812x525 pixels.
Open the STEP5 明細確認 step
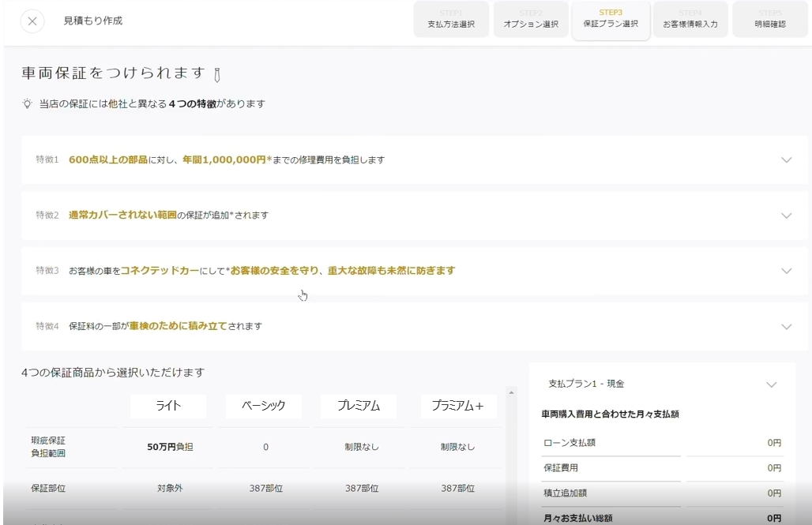click(x=769, y=22)
